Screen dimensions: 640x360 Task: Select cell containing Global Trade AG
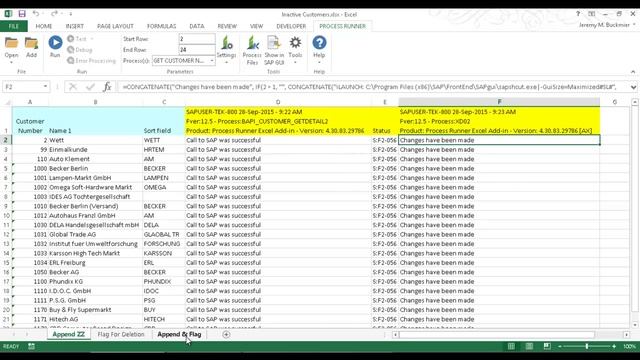tap(96, 234)
